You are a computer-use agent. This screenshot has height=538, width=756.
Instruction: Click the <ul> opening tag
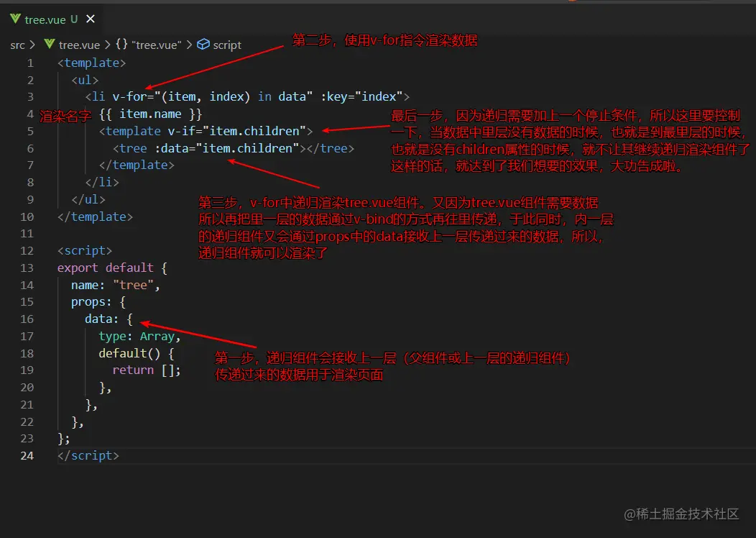(85, 80)
